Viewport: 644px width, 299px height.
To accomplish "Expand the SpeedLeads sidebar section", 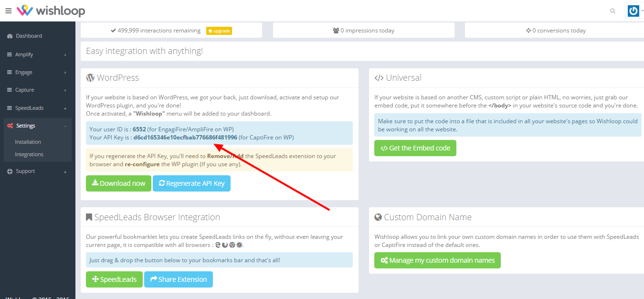I will pos(37,108).
